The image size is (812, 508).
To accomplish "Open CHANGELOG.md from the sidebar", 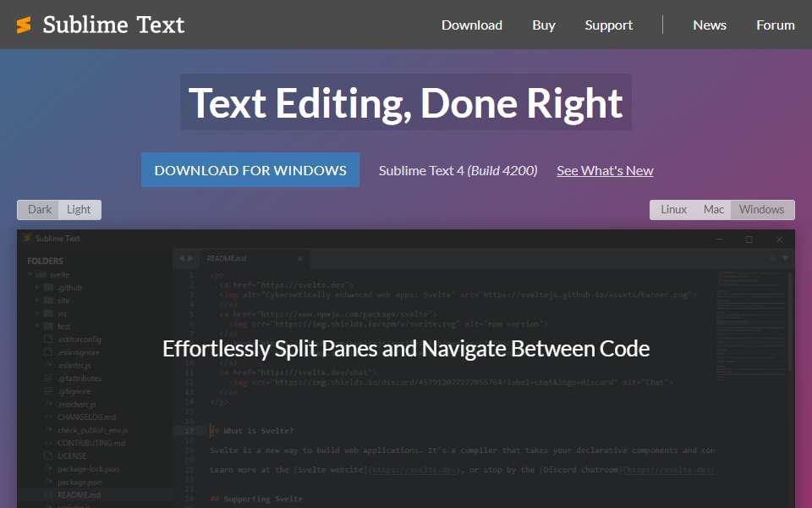I will tap(86, 417).
